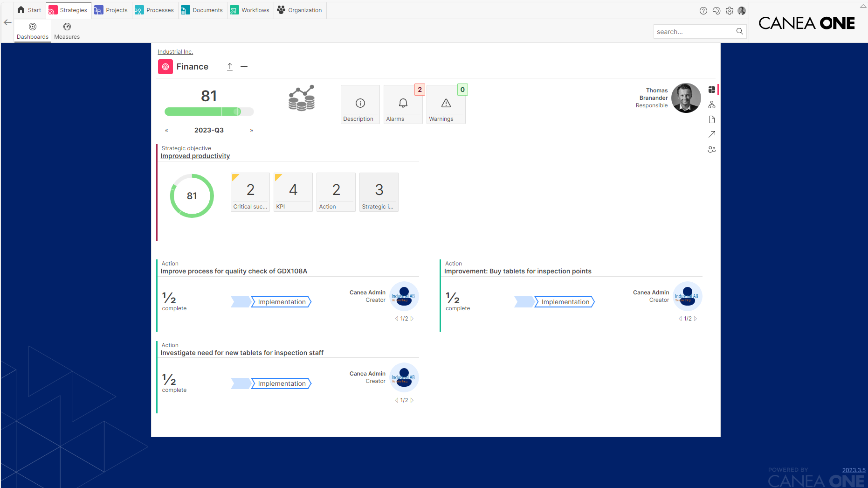Click Implementation stage in Buy tablets action

pyautogui.click(x=565, y=302)
